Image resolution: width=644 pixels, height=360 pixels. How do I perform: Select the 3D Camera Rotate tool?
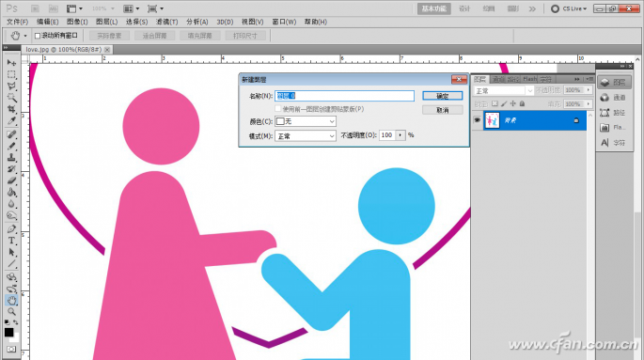point(11,289)
